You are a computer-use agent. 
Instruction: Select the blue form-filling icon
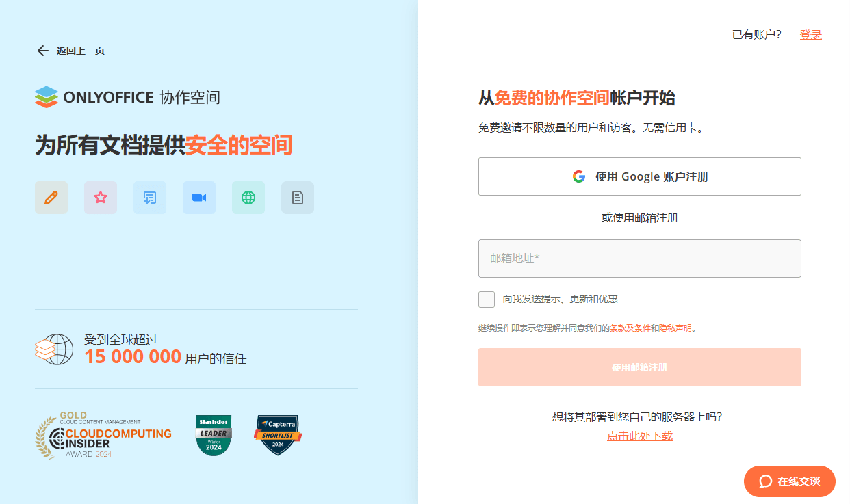(150, 198)
